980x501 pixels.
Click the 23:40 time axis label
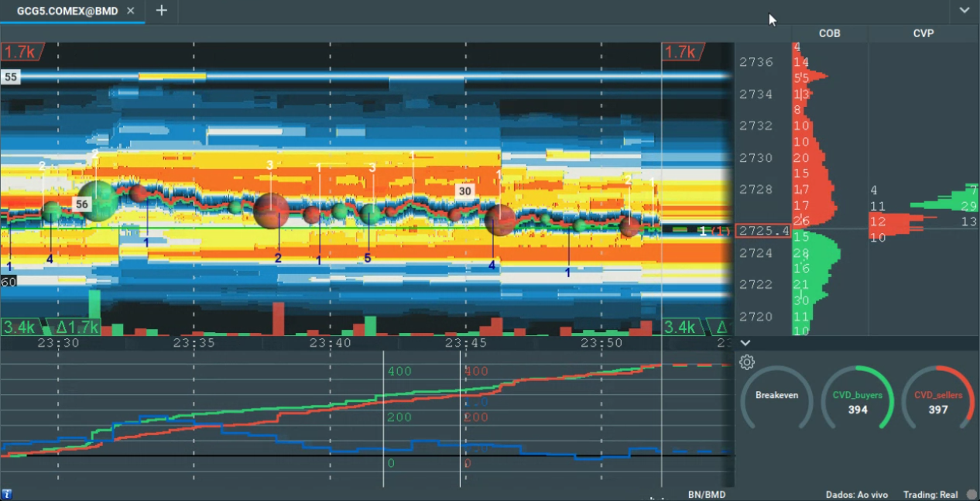click(331, 343)
